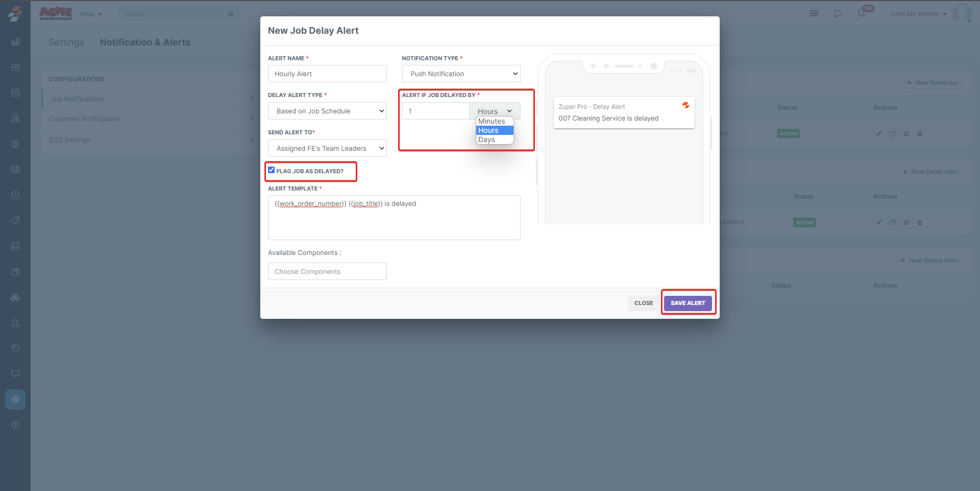Screen dimensions: 980x491
Task: Open the New dropdown in the header
Action: (91, 14)
